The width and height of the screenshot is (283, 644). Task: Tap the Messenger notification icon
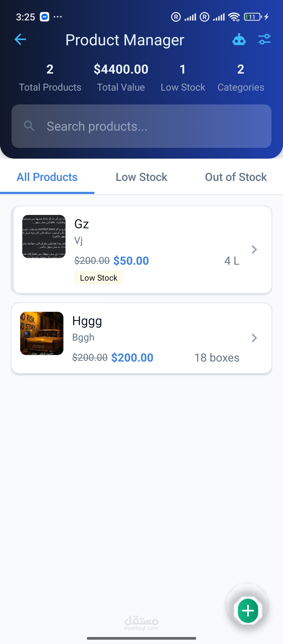pos(45,17)
